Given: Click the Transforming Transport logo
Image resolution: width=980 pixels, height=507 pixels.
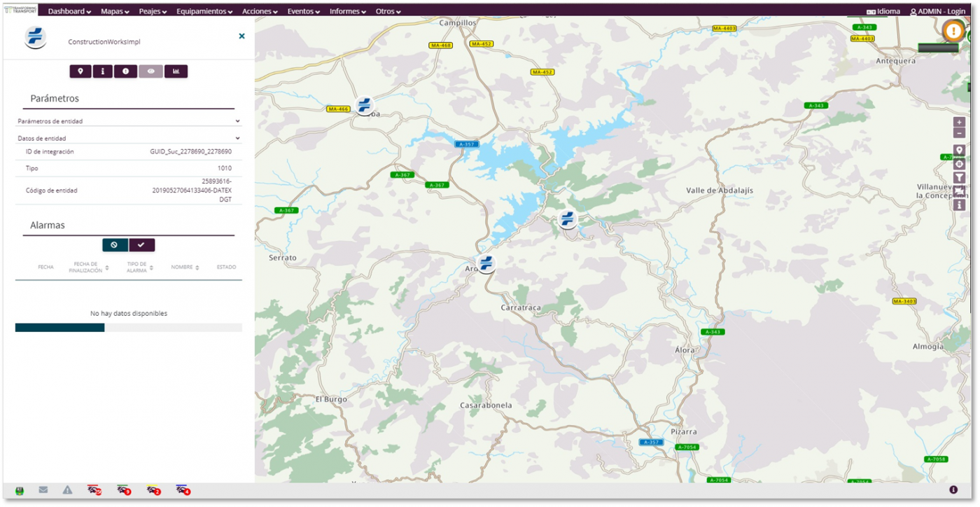Looking at the screenshot, I should click(21, 10).
